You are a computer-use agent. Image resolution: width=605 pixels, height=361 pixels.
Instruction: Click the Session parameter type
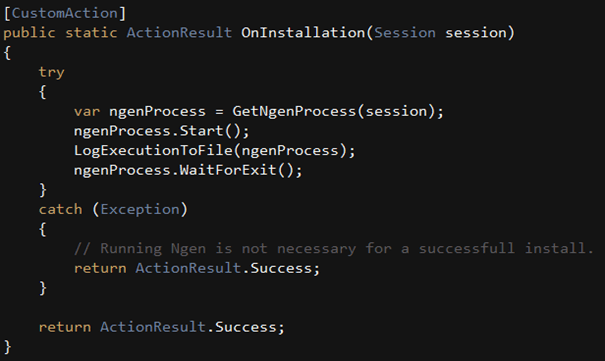click(x=405, y=33)
